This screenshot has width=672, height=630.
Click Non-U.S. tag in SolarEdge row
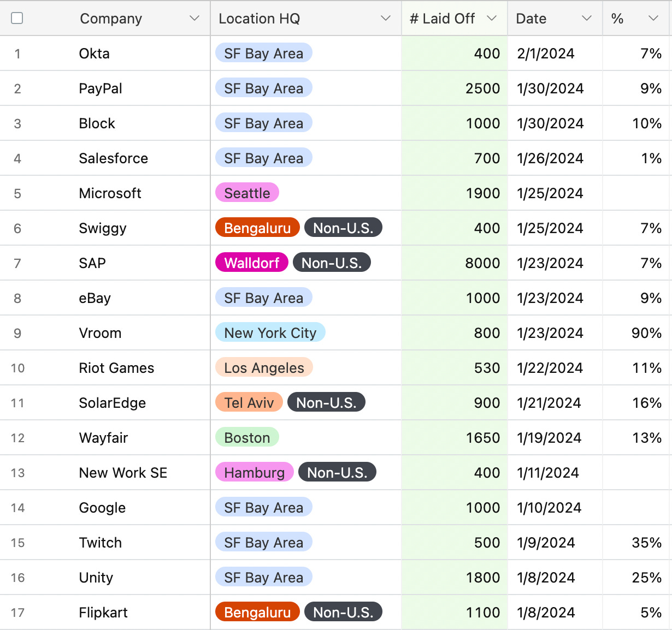pos(326,402)
